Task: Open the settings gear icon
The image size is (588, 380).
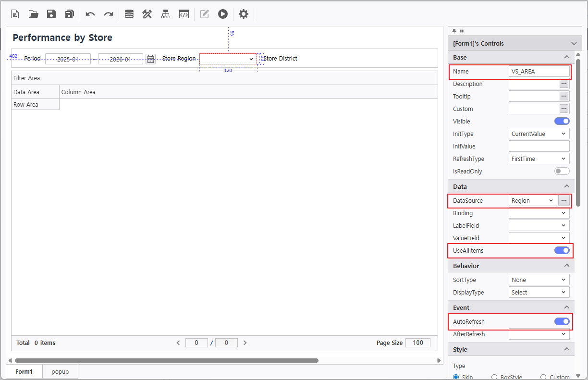Action: 244,14
